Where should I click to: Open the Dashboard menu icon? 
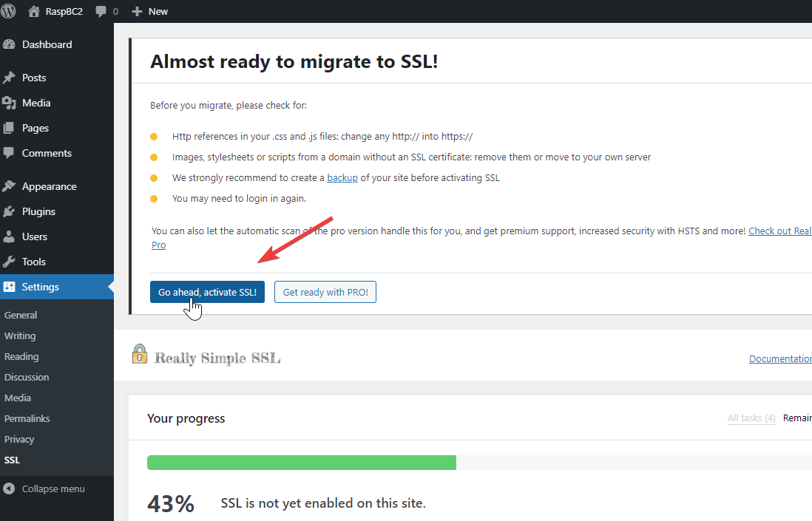9,44
